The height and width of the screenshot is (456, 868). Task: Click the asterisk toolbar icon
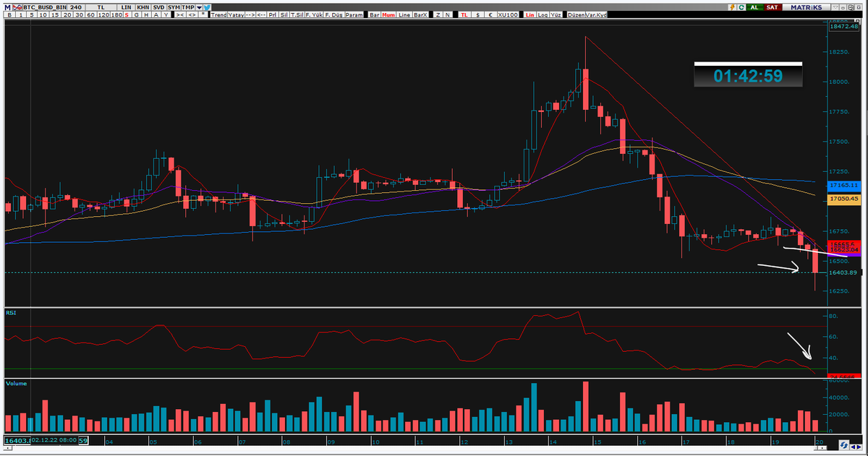pos(203,15)
